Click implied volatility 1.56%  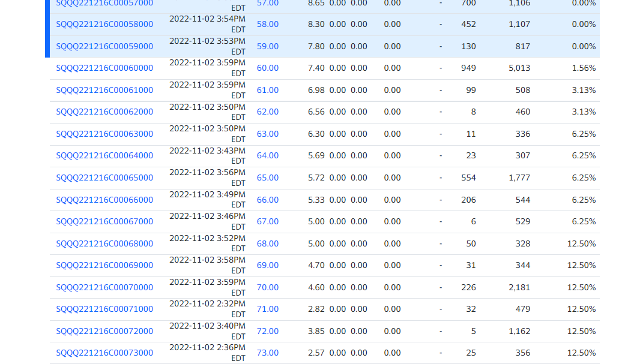pyautogui.click(x=584, y=68)
